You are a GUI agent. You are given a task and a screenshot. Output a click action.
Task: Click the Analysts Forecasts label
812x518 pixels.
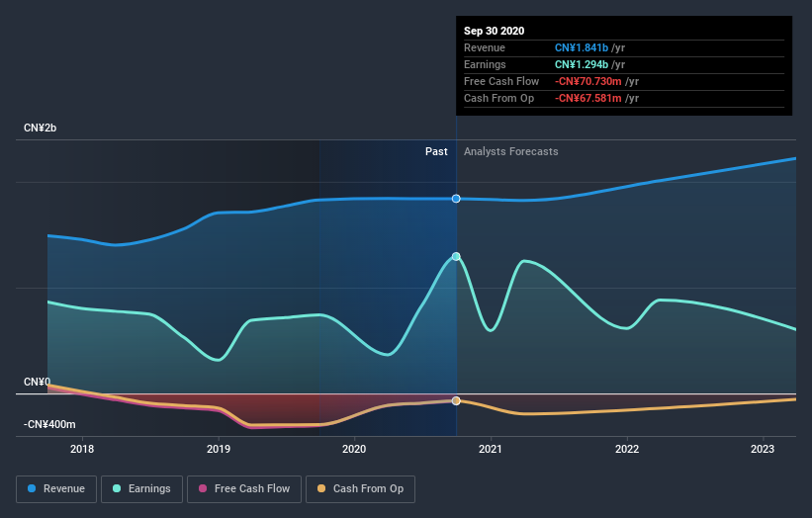coord(510,151)
